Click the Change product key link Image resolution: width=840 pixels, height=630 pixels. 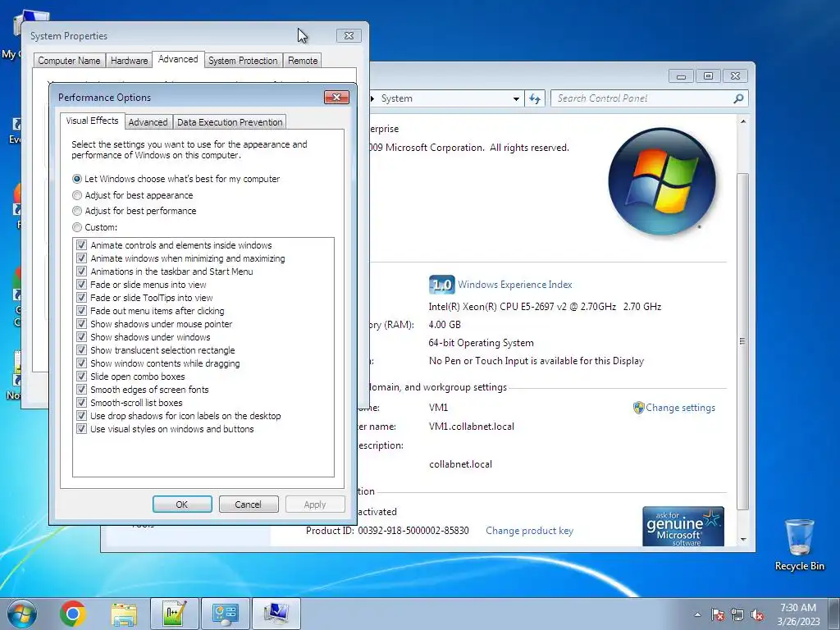[529, 531]
